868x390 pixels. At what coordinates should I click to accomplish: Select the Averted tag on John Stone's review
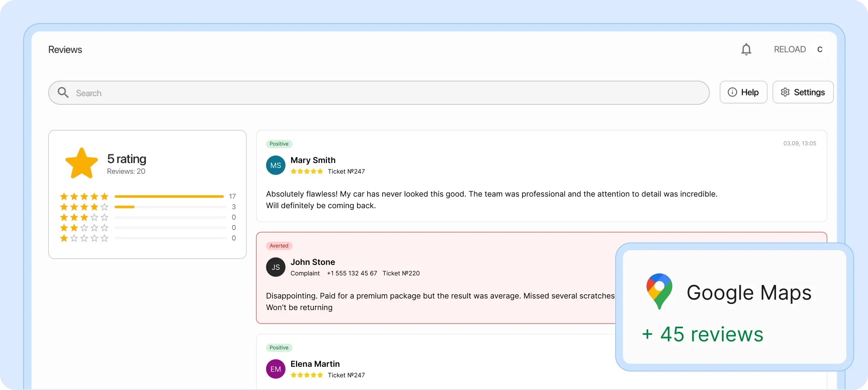279,246
